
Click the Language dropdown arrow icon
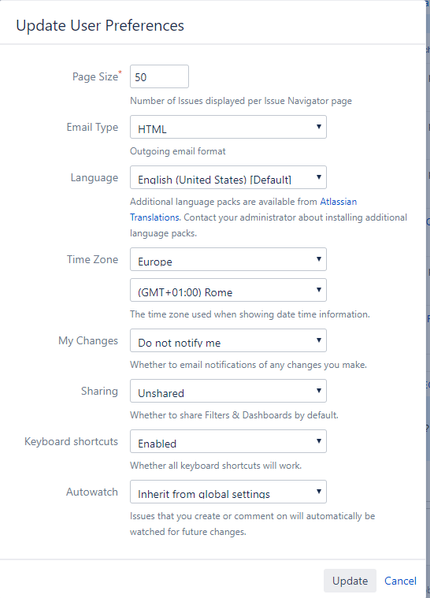319,177
